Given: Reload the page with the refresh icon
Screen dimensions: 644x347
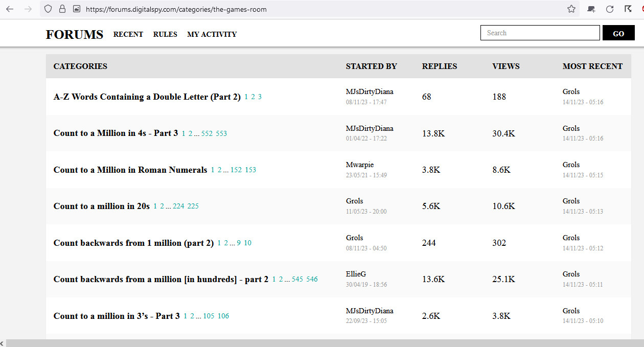Looking at the screenshot, I should 610,9.
